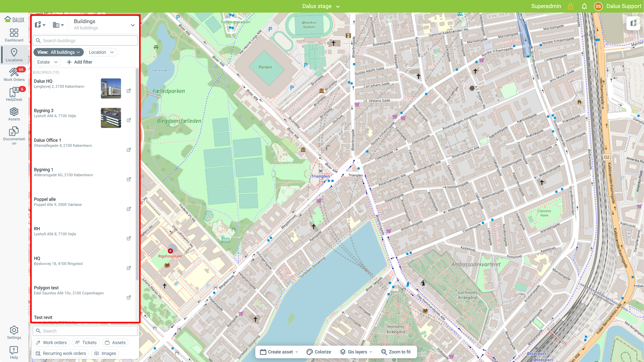Click the Dalux Support user name

click(x=624, y=6)
